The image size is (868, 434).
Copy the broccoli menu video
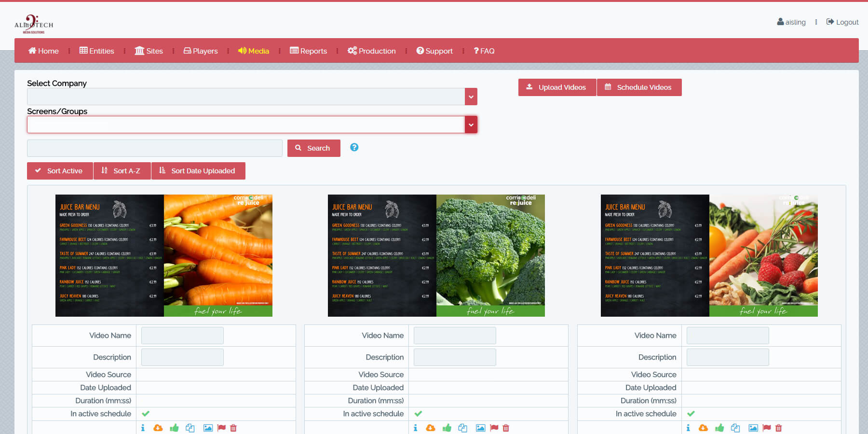tap(462, 428)
